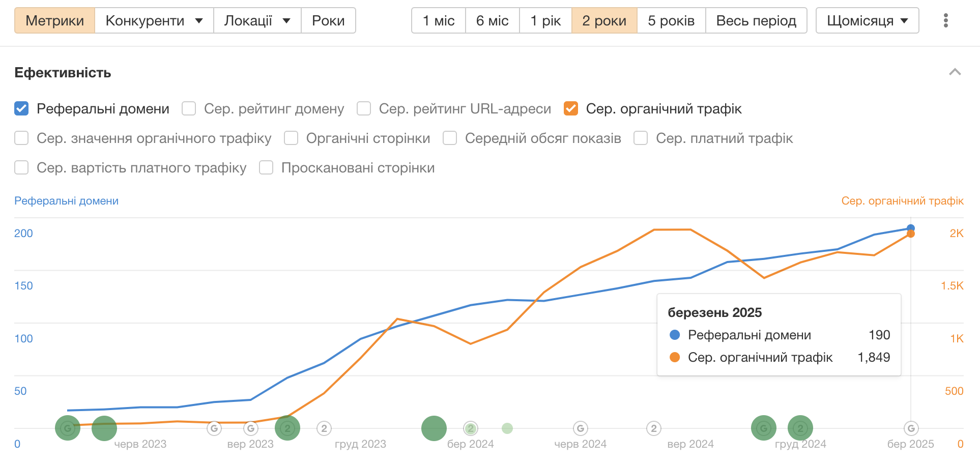Collapse the Ефективність section with the chevron
980x464 pixels.
point(954,72)
